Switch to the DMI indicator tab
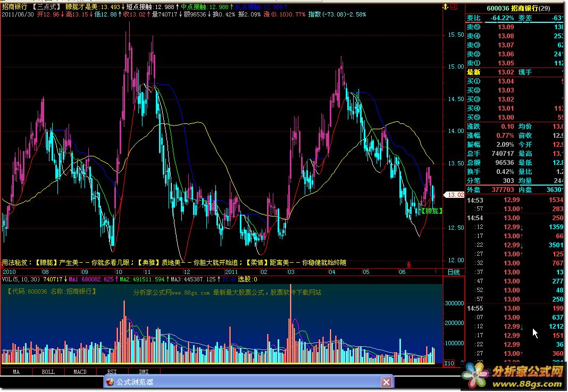The height and width of the screenshot is (392, 568). [x=144, y=372]
